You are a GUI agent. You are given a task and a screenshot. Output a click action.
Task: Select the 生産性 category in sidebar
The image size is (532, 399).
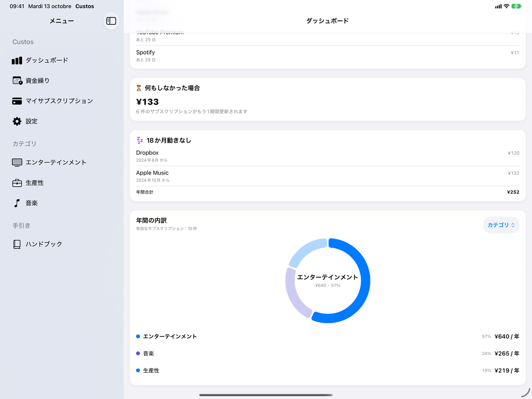(62, 183)
